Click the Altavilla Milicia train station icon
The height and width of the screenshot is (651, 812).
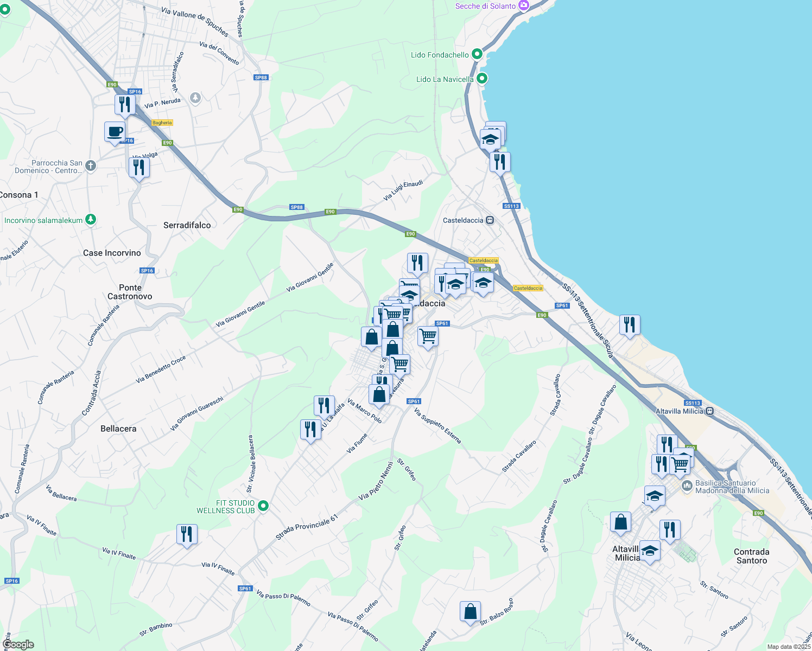(x=709, y=411)
